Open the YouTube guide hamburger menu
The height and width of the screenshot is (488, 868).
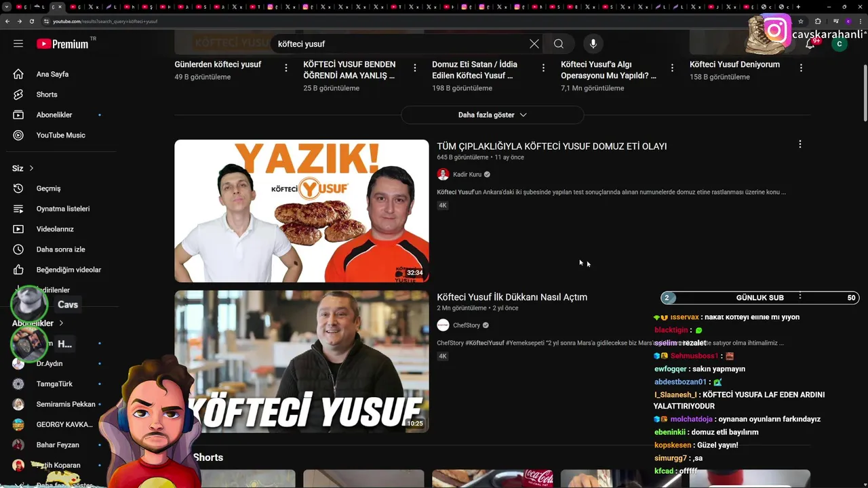(x=18, y=43)
